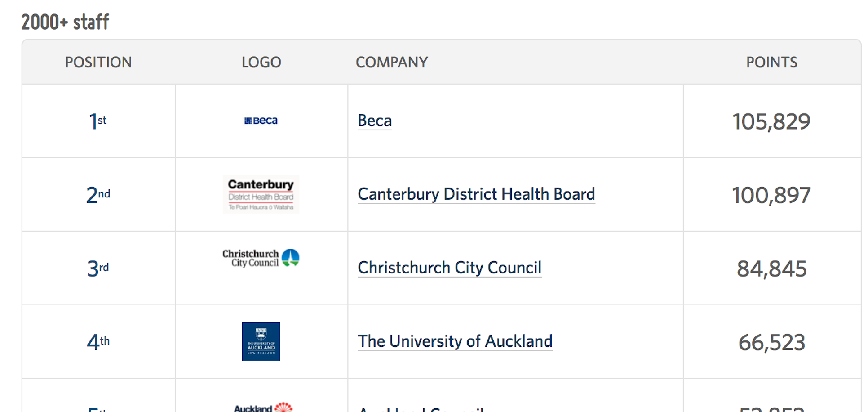Open the Christchurch City Council link

click(x=450, y=268)
